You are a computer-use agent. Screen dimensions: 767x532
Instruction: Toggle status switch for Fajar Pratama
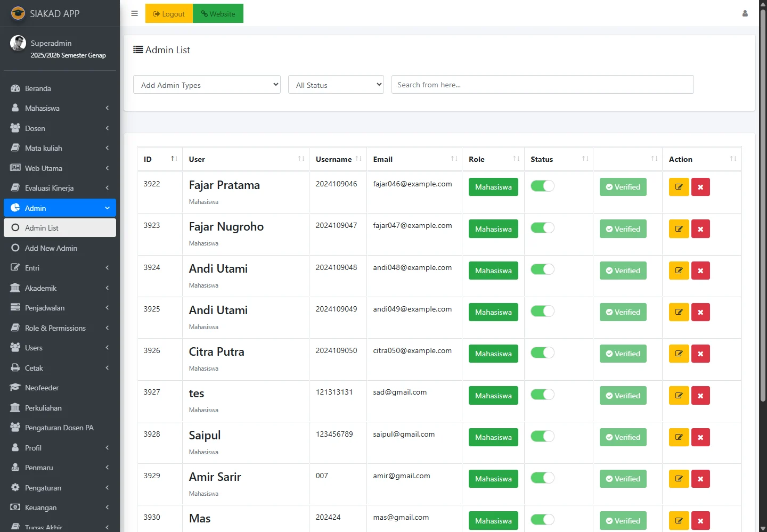pos(542,186)
